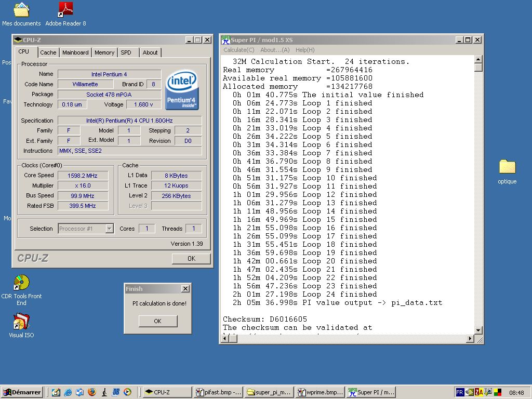Click the Loop 24 finished line
532x399 pixels.
(x=304, y=295)
